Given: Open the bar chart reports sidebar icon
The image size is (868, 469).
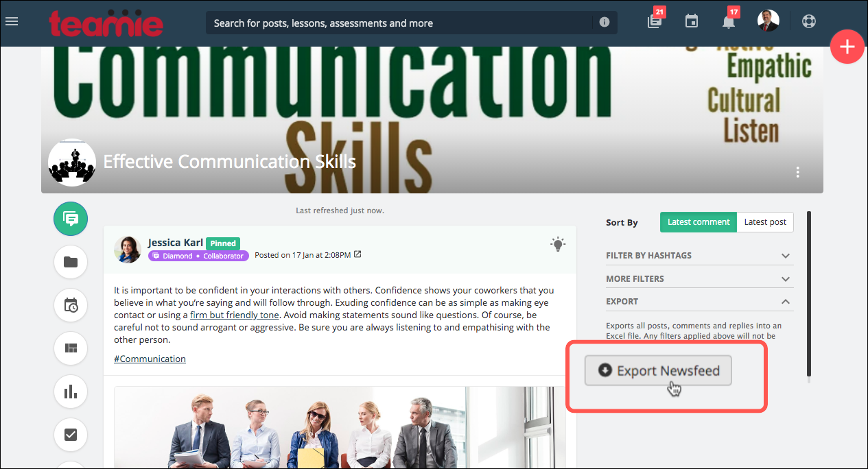Looking at the screenshot, I should (x=71, y=392).
